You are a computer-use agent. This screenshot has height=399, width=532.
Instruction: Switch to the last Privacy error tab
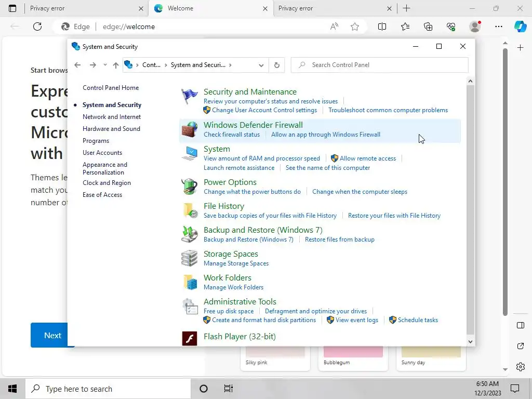pyautogui.click(x=334, y=8)
